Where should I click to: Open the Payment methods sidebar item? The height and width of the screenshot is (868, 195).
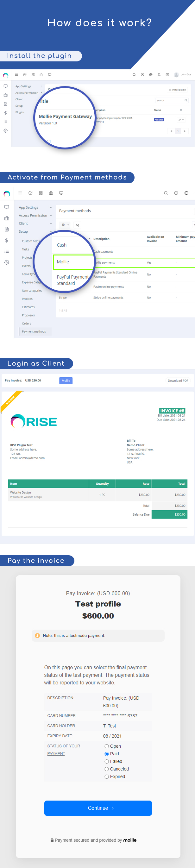(35, 331)
